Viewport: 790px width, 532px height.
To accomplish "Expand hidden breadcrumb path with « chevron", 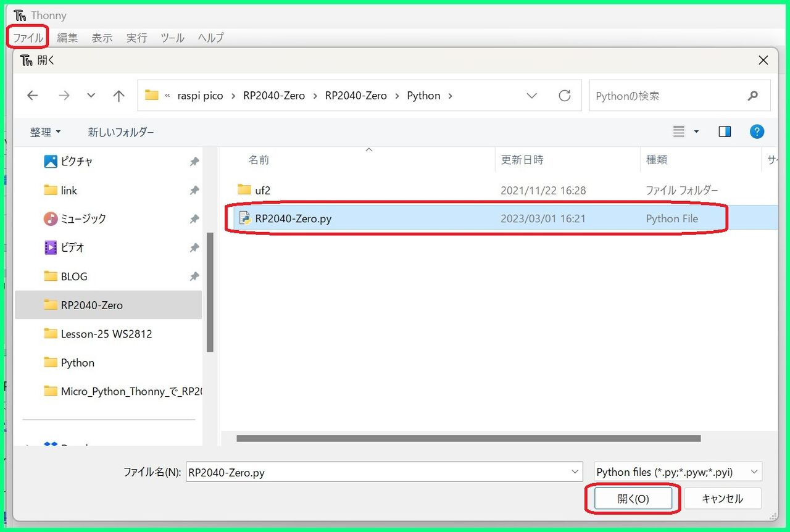I will pyautogui.click(x=167, y=96).
